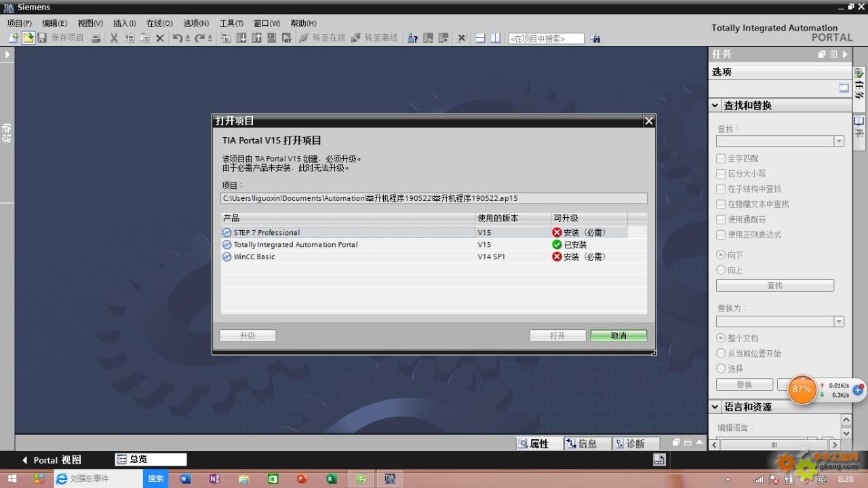This screenshot has height=488, width=868.
Task: Click the Cut scissors icon
Action: pyautogui.click(x=114, y=38)
